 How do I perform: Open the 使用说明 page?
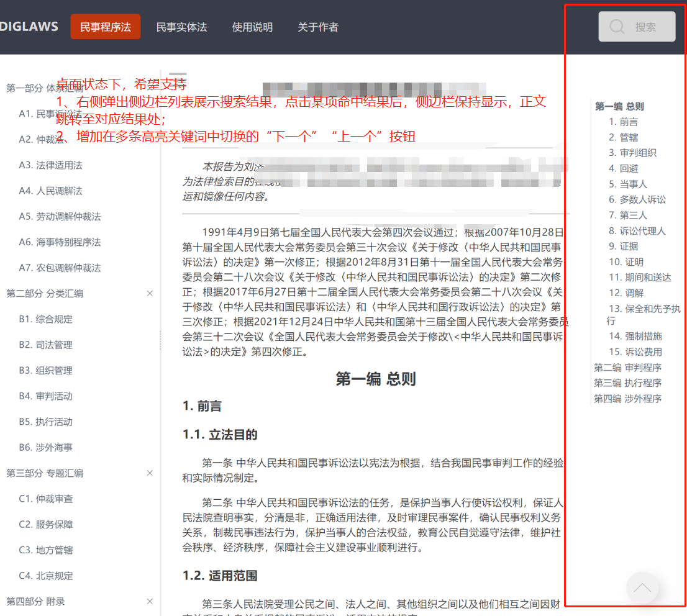(252, 27)
